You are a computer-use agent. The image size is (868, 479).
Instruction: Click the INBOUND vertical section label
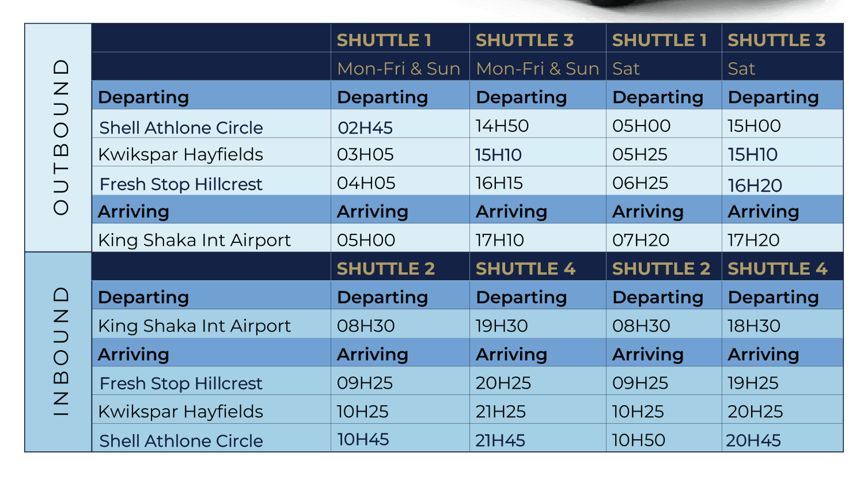[x=60, y=351]
